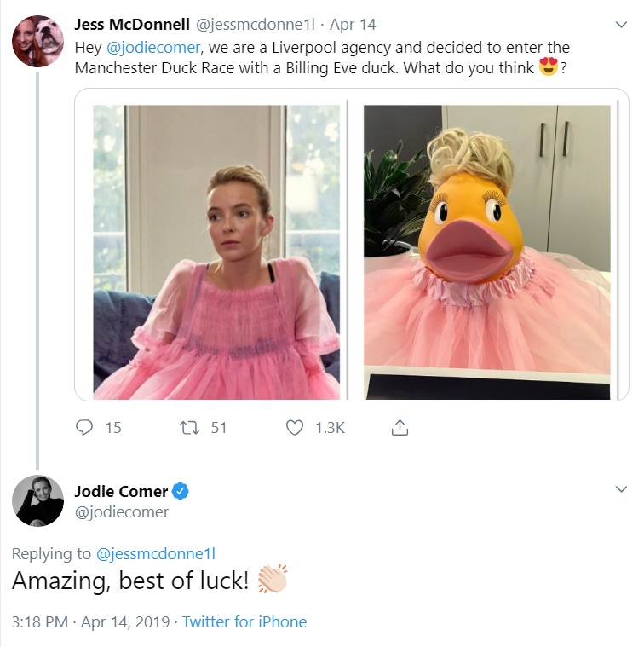The image size is (644, 647).
Task: Open the @jessmcdonne1l link after Replying to
Action: click(156, 554)
